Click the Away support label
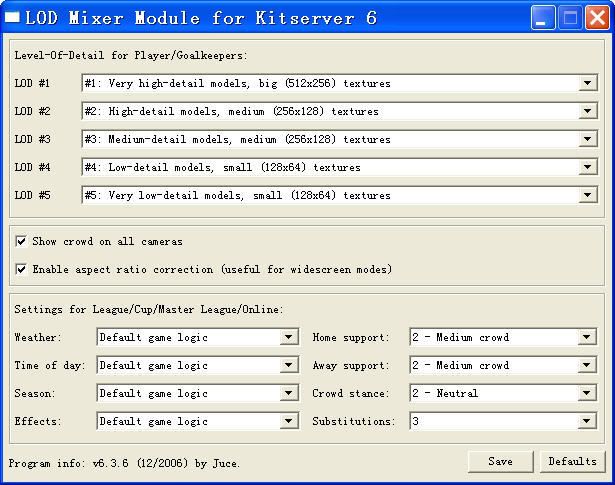The height and width of the screenshot is (485, 615). 351,365
